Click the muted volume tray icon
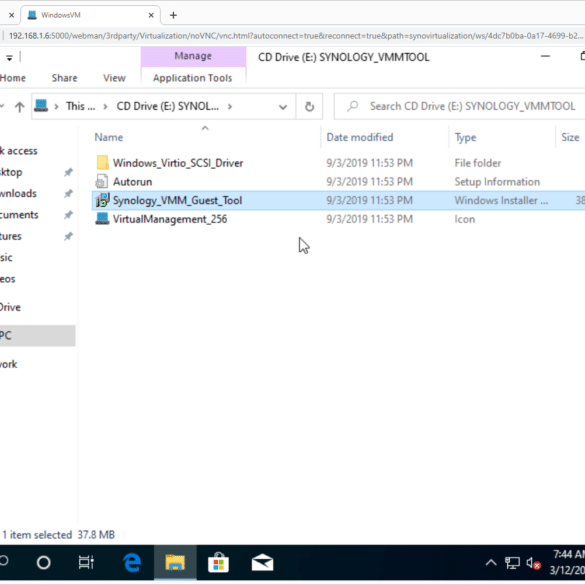This screenshot has width=585, height=585. pyautogui.click(x=533, y=563)
